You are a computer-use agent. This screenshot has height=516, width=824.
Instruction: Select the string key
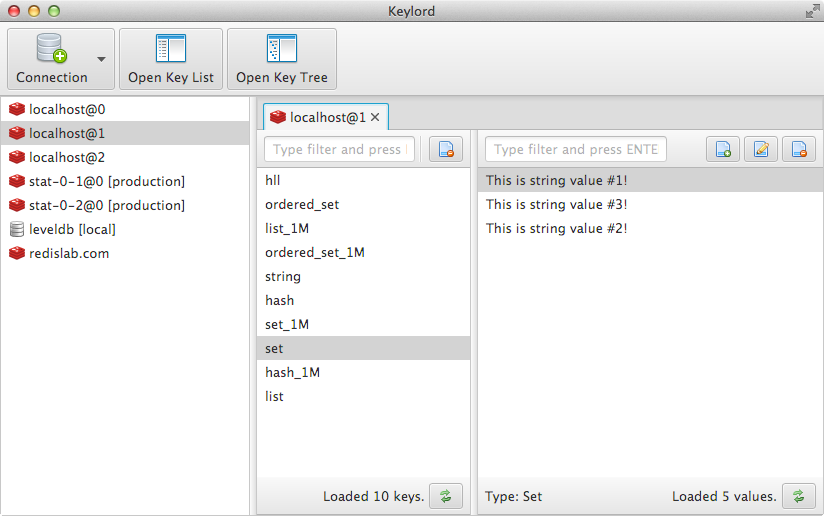[x=363, y=276]
